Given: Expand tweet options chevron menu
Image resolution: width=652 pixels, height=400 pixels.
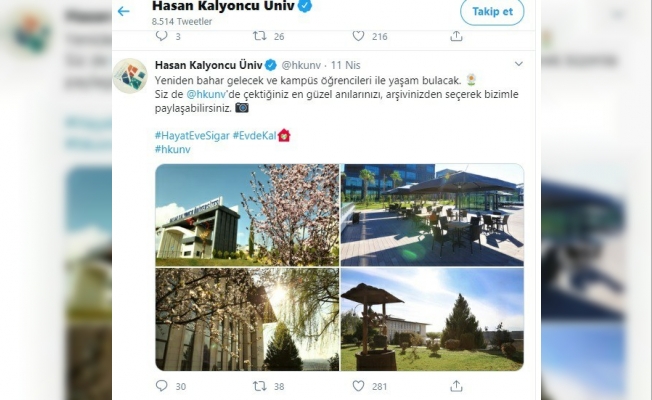Looking at the screenshot, I should pos(519,64).
